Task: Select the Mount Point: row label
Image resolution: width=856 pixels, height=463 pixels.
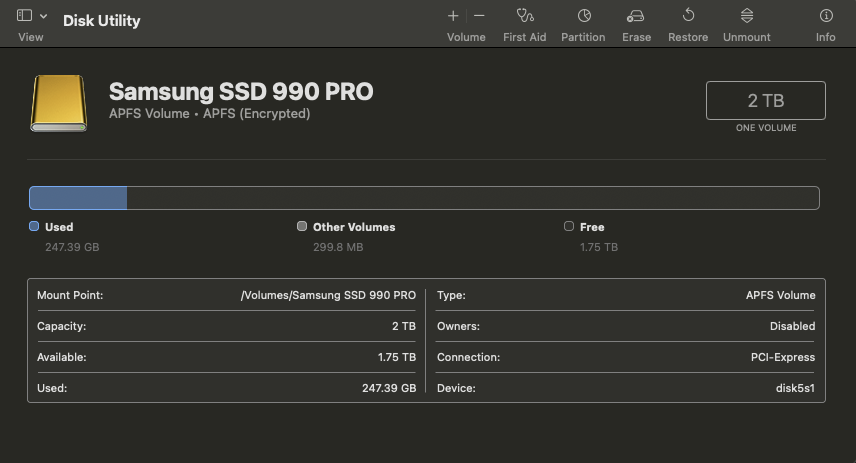Action: [x=70, y=295]
